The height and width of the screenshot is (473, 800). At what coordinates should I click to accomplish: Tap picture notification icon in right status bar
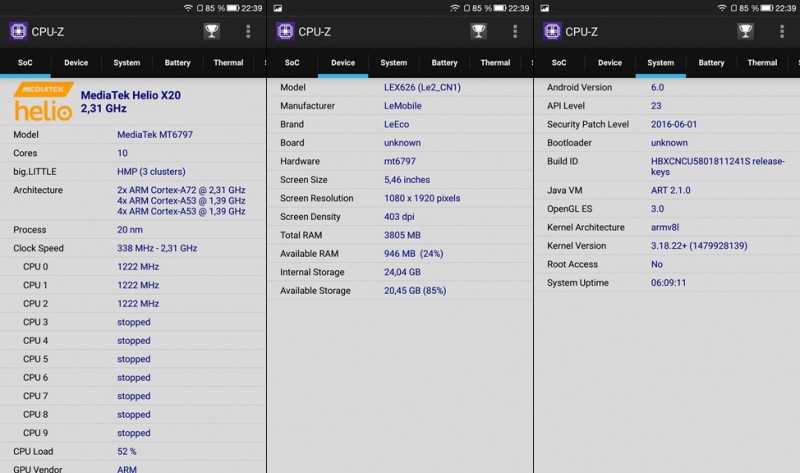[545, 8]
